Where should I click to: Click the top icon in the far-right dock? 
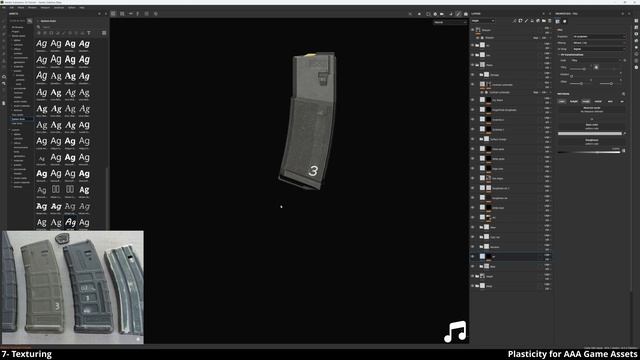[x=636, y=21]
